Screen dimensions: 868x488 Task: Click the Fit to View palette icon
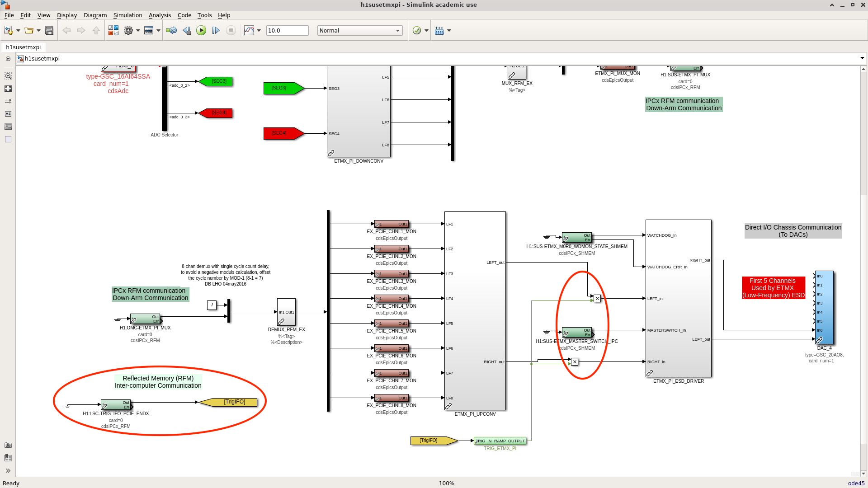(8, 89)
